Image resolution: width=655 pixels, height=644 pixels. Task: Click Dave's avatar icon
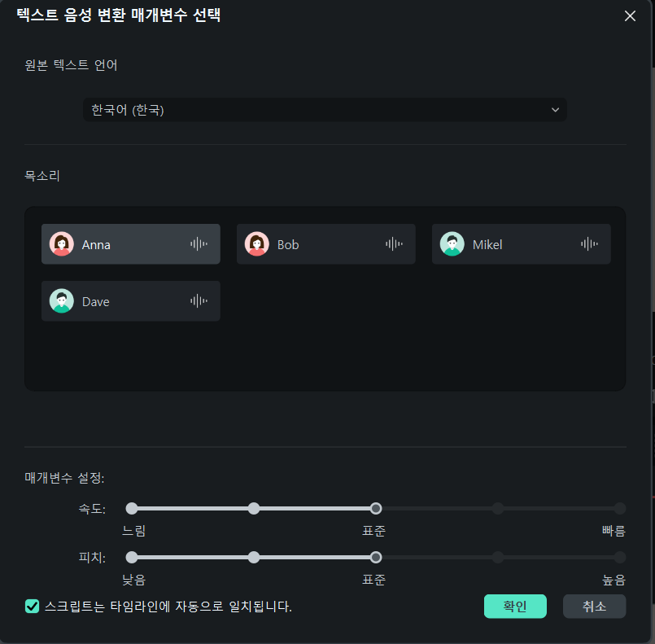(x=62, y=301)
